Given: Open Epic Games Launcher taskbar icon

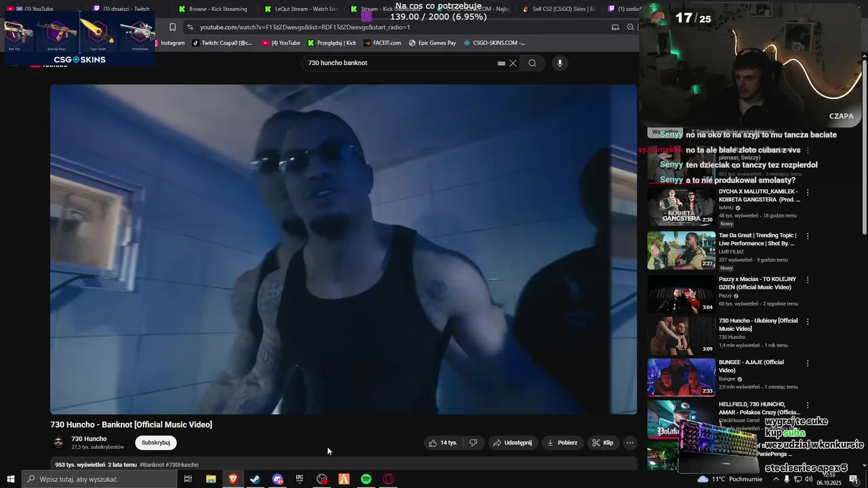Looking at the screenshot, I should [300, 479].
